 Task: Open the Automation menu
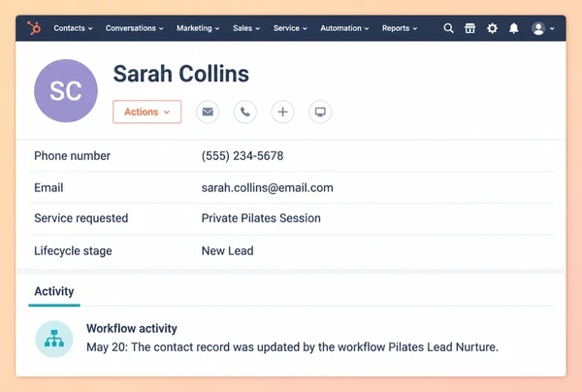click(344, 28)
